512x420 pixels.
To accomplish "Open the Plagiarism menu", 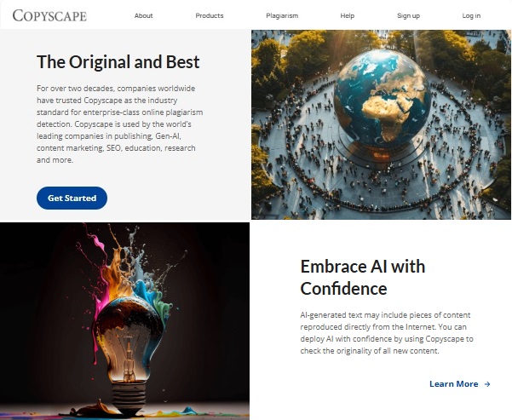I will coord(282,15).
